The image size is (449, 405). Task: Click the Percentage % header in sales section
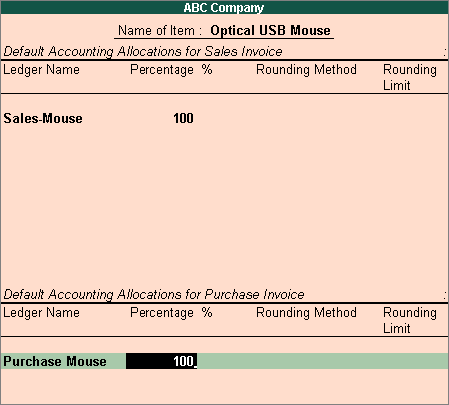(171, 70)
